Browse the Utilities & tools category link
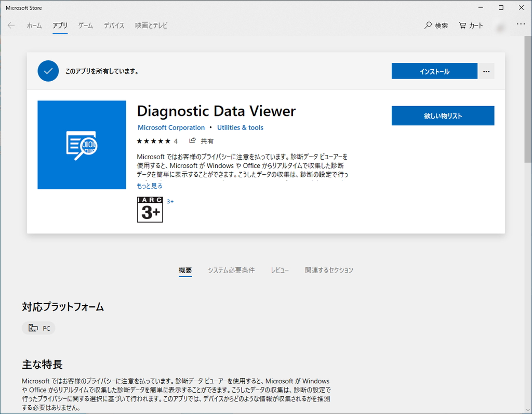Screen dimensions: 532x414 point(240,127)
